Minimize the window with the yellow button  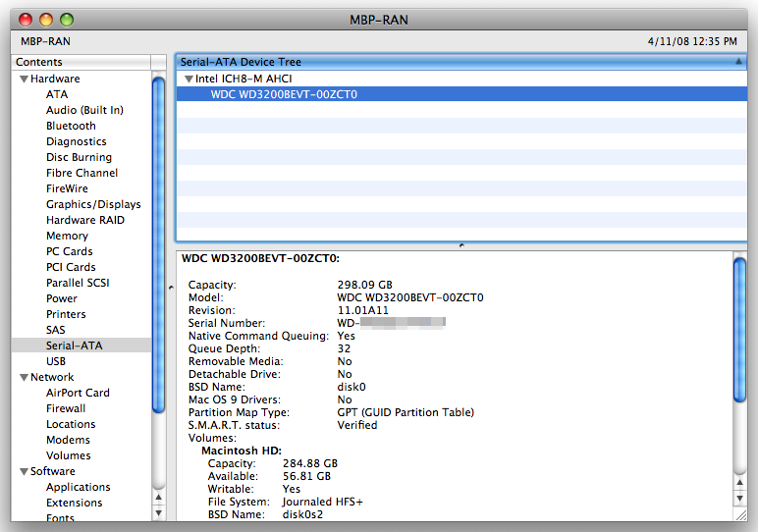pos(46,20)
